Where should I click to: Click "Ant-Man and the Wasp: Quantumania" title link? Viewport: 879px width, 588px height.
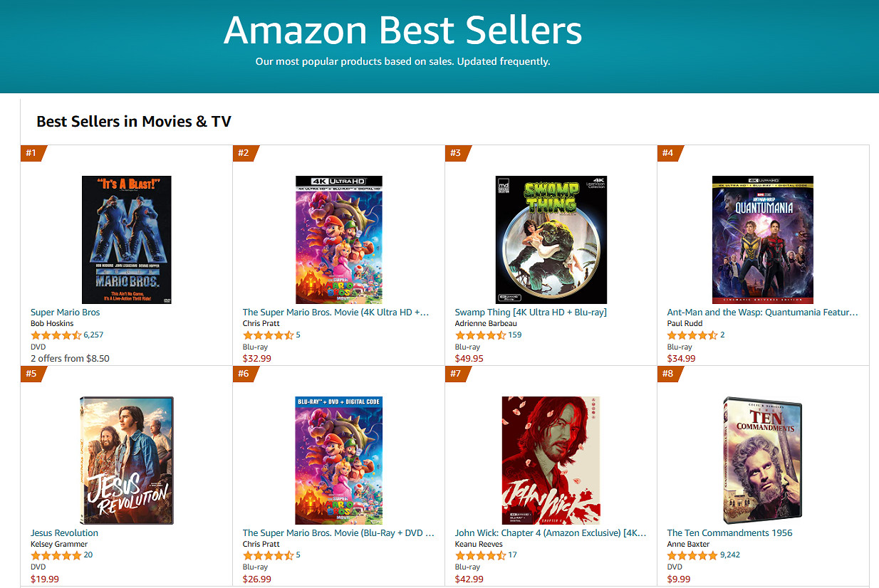click(x=762, y=313)
